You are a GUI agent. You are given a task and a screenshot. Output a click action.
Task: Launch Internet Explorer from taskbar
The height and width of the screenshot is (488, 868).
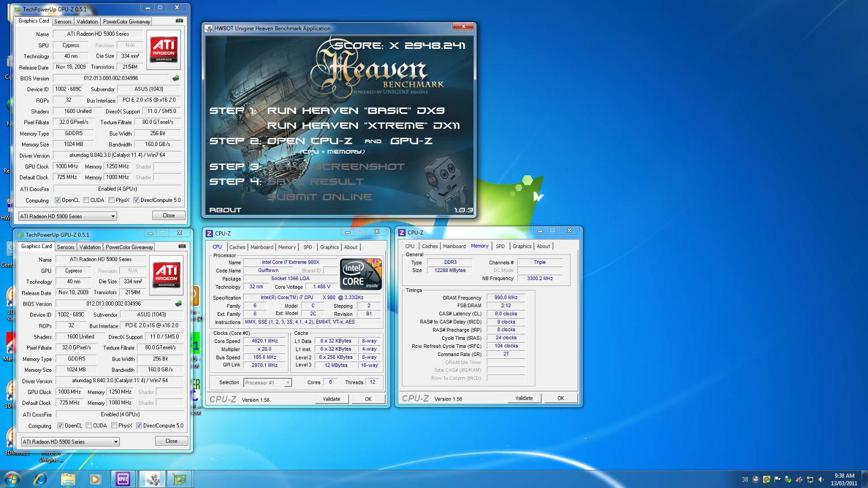[40, 479]
